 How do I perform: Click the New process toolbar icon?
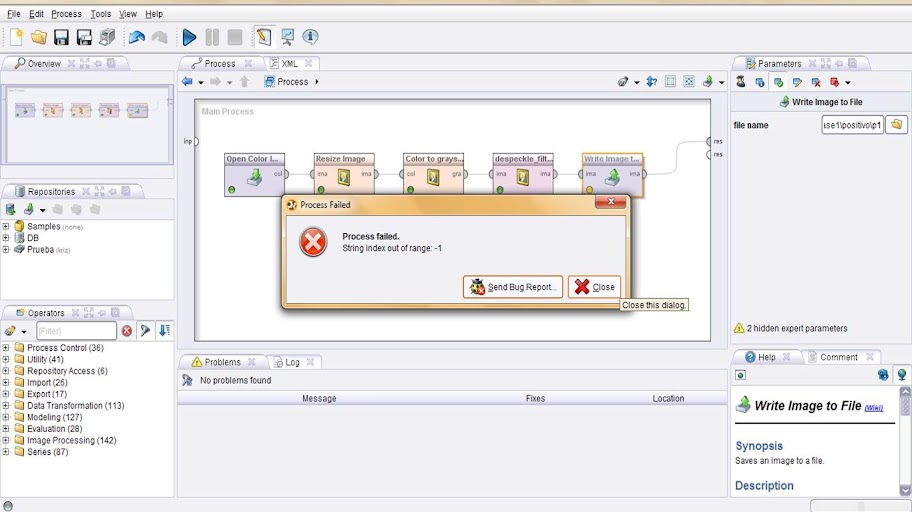click(x=16, y=38)
